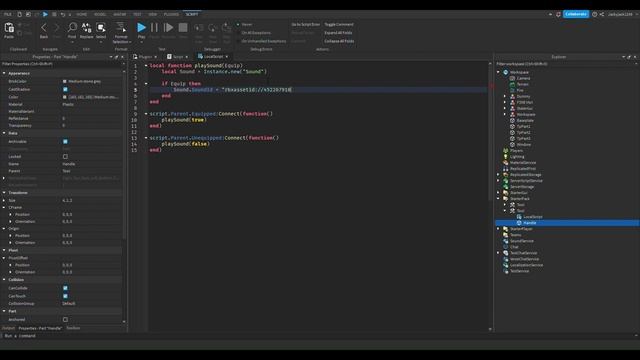This screenshot has height=360, width=640.
Task: Click the Stop playback square icon
Action: (x=183, y=27)
